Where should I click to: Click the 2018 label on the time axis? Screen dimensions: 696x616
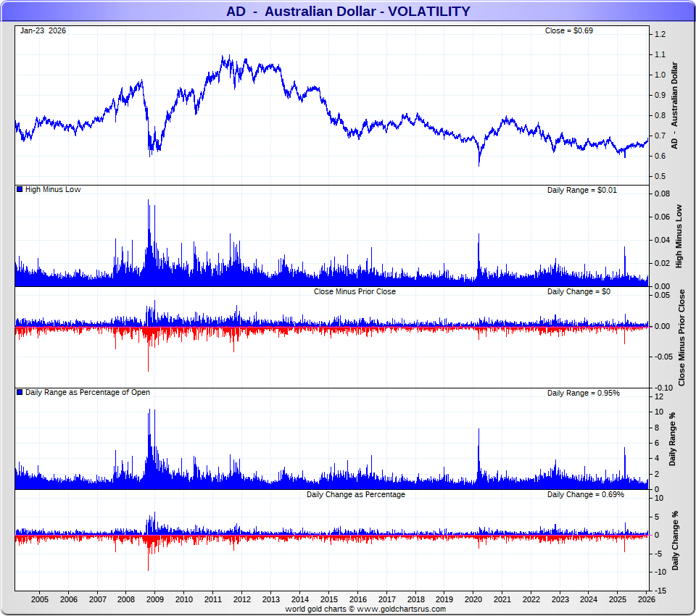[416, 599]
